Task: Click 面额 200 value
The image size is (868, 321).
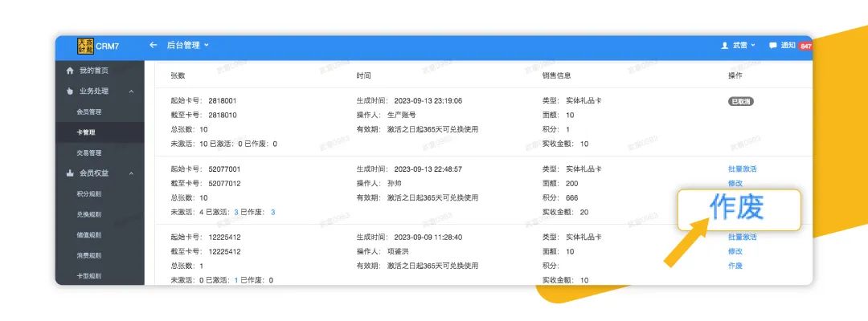Action: pos(572,184)
